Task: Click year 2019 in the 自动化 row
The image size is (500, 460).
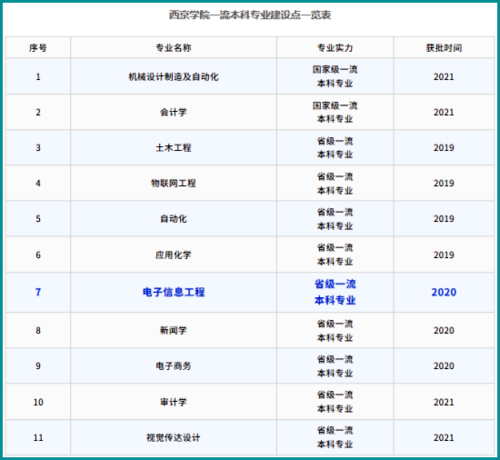Action: point(444,219)
